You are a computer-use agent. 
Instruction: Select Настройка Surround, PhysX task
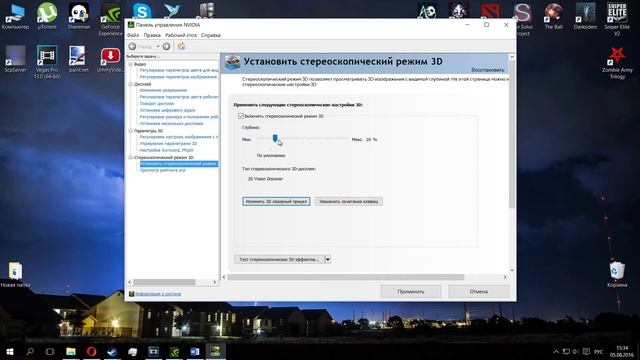tap(167, 150)
